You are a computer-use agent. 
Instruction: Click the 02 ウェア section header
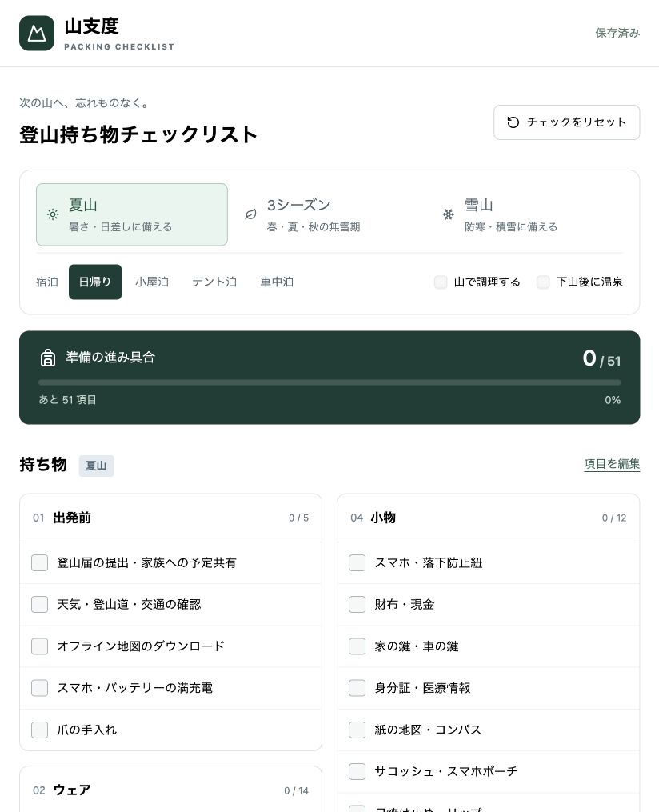tap(170, 790)
